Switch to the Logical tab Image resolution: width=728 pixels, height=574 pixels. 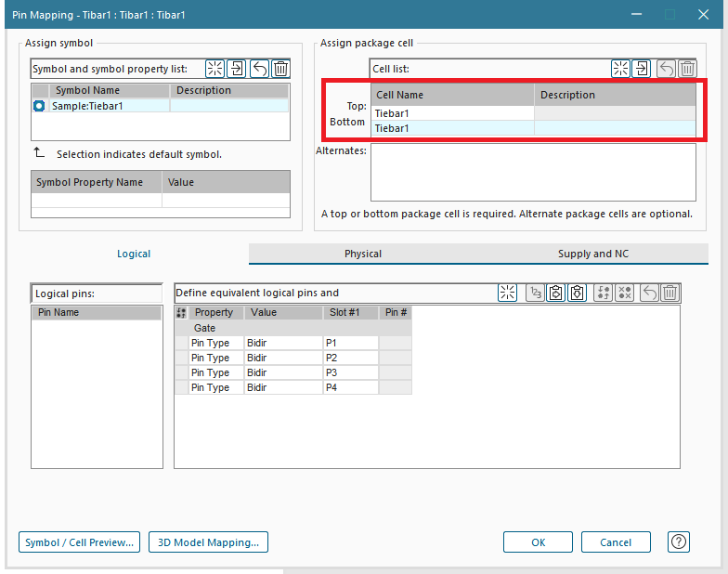[134, 254]
